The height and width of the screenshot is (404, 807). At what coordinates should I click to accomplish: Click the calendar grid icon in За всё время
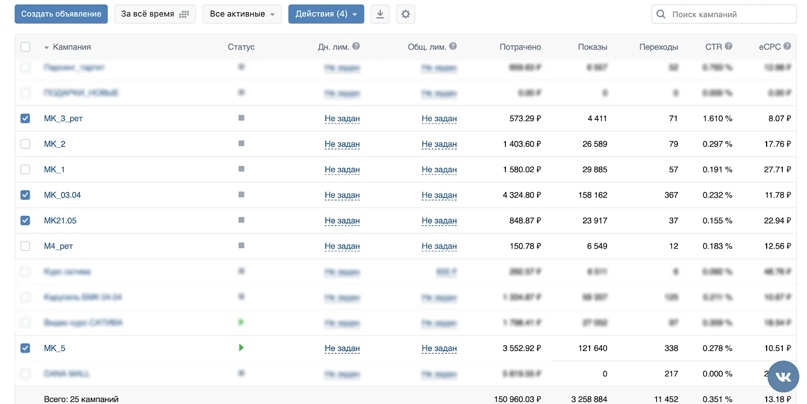(184, 14)
